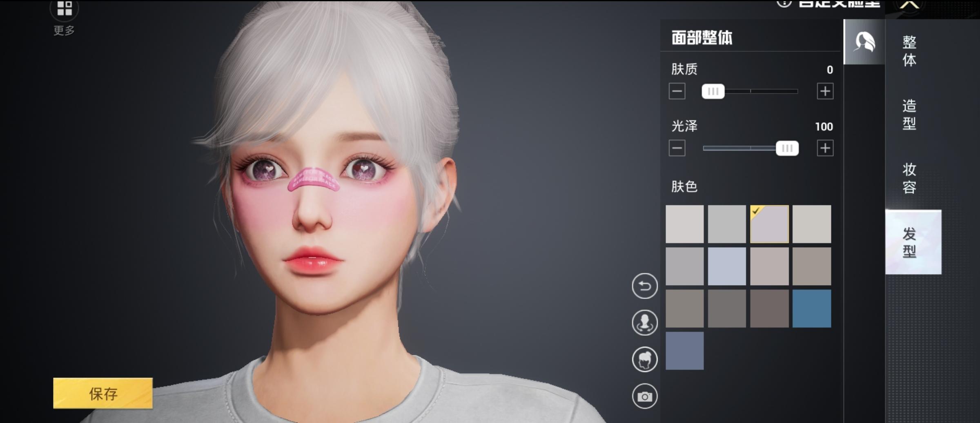This screenshot has height=423, width=980.
Task: Choose the slate blue swatch in last row
Action: coord(685,351)
